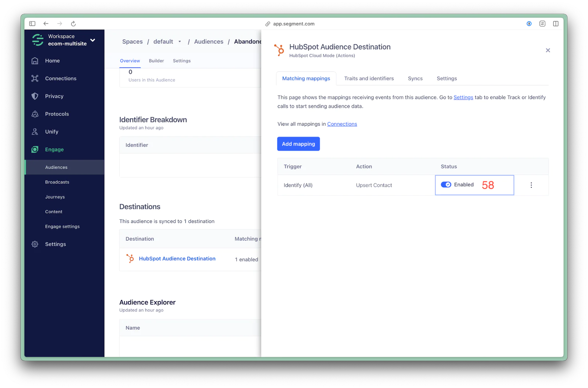Open HubSpot Audience Destination link in table

pos(177,259)
